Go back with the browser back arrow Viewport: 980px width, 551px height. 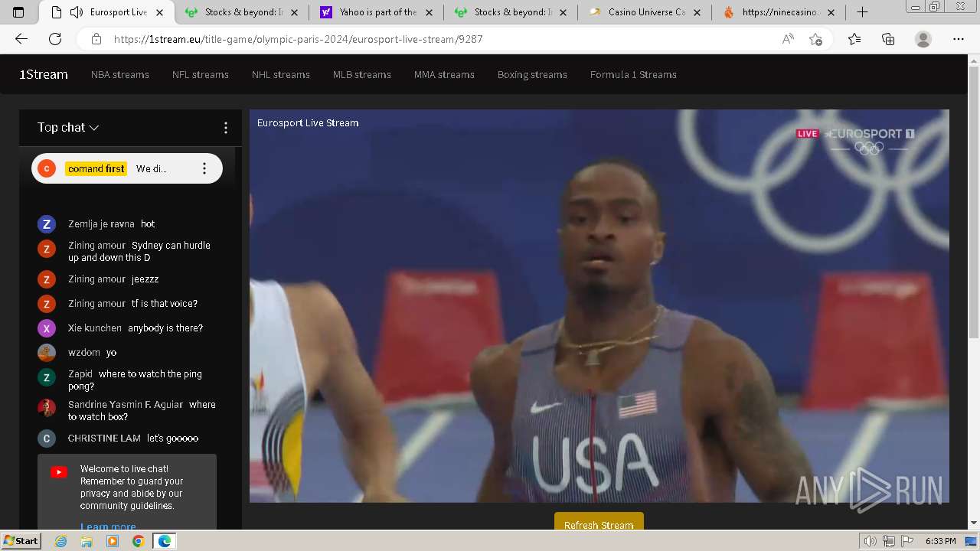pos(21,39)
